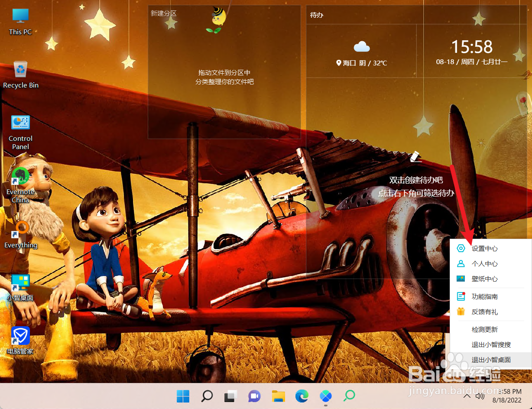Open the Windows Start menu
Image resolution: width=532 pixels, height=409 pixels.
point(183,396)
